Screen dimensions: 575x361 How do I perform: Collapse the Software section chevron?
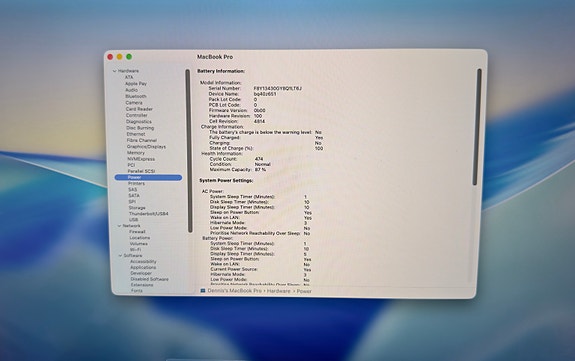click(x=120, y=255)
